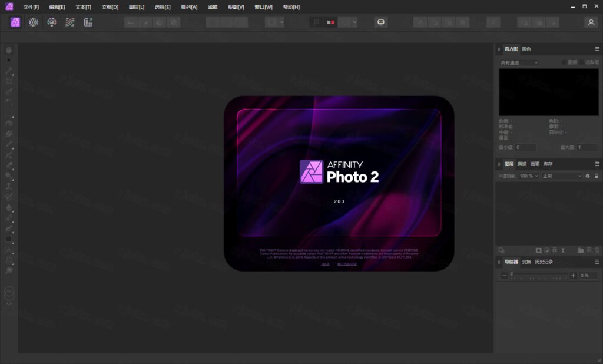This screenshot has width=603, height=364.
Task: Switch to the Develop Persona icon
Action: pyautogui.click(x=52, y=22)
